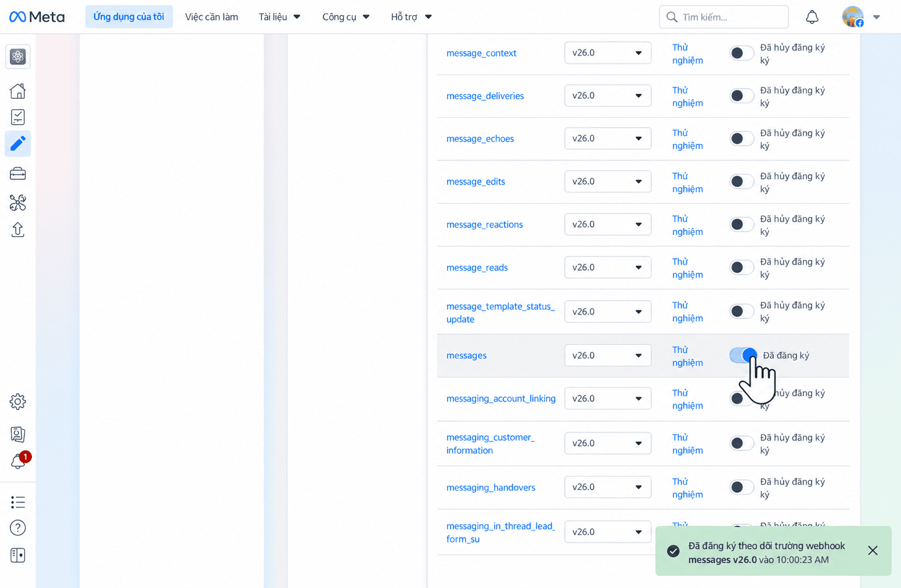Open the connected nodes sidebar icon
The image size is (901, 588).
click(x=18, y=202)
